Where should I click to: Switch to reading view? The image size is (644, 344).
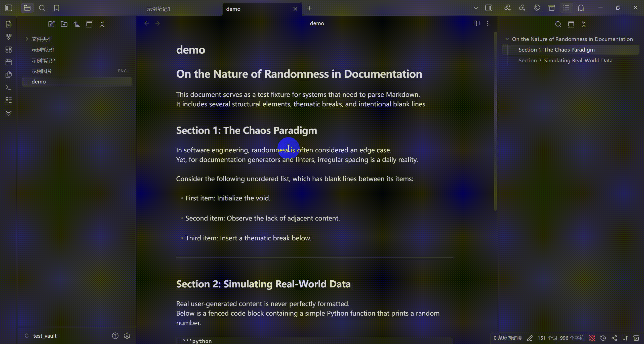pos(476,23)
